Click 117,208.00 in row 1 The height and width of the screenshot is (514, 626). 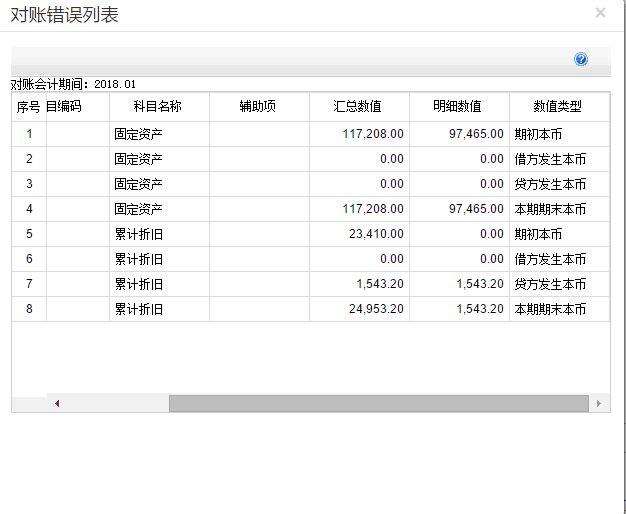373,134
